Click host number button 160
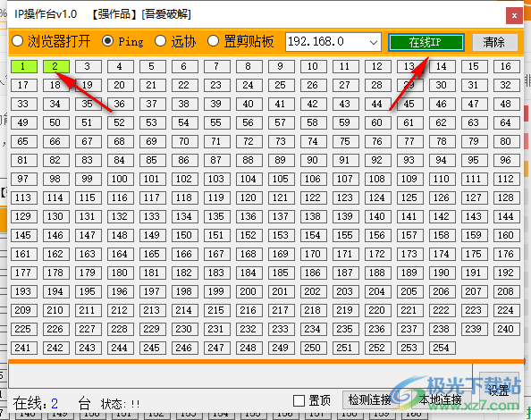 506,235
